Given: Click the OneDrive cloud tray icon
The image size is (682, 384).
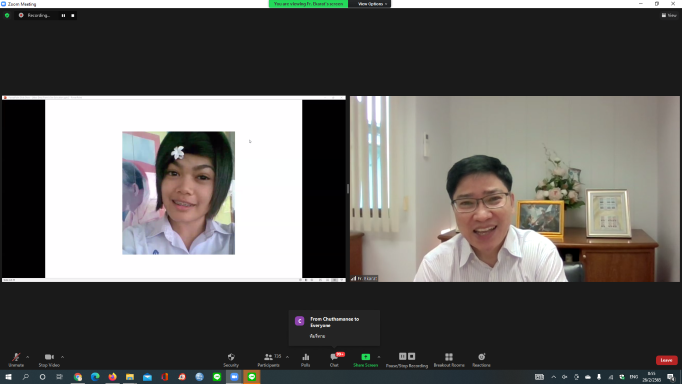Looking at the screenshot, I should coord(588,377).
